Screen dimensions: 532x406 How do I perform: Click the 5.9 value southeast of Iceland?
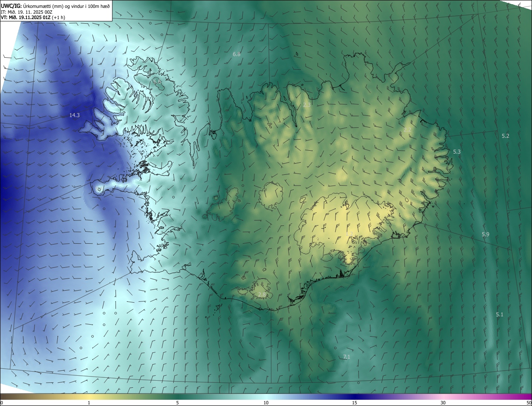coord(485,234)
